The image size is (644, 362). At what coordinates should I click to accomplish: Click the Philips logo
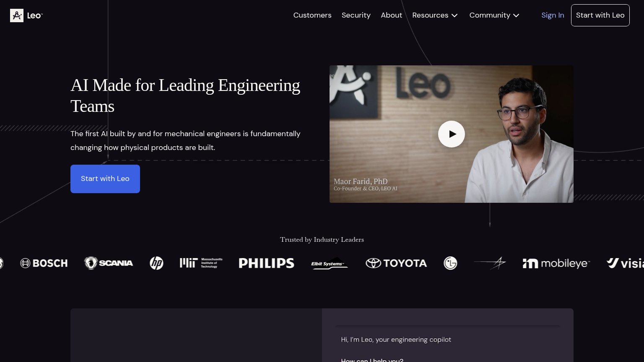pyautogui.click(x=267, y=263)
